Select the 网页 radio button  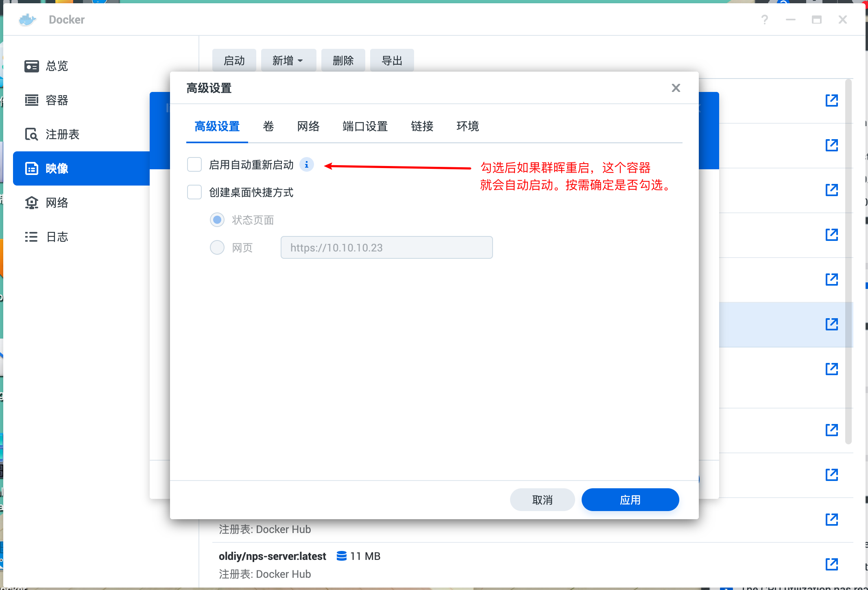(x=217, y=247)
